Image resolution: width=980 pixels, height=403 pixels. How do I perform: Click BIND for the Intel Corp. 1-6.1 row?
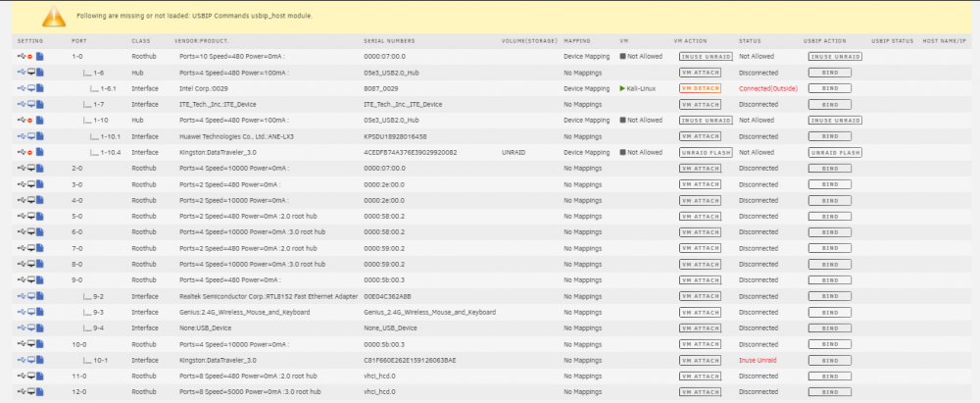pos(829,88)
